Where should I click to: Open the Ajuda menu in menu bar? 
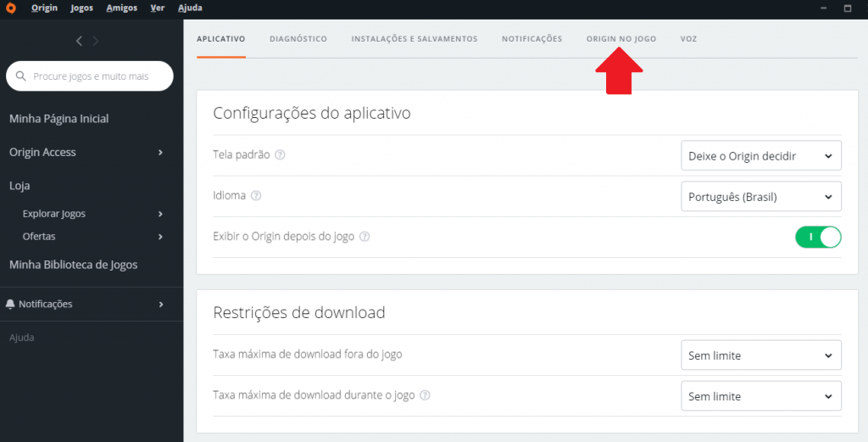click(x=190, y=8)
